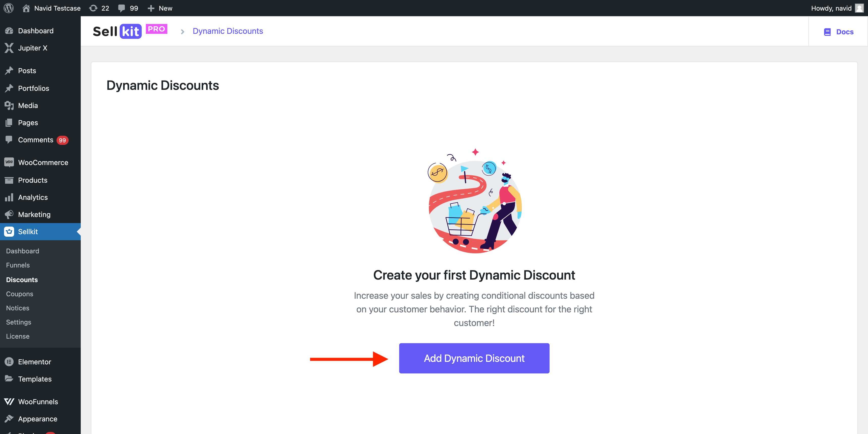Click the user avatar next to Howdy, navid
Image resolution: width=868 pixels, height=434 pixels.
click(x=860, y=8)
